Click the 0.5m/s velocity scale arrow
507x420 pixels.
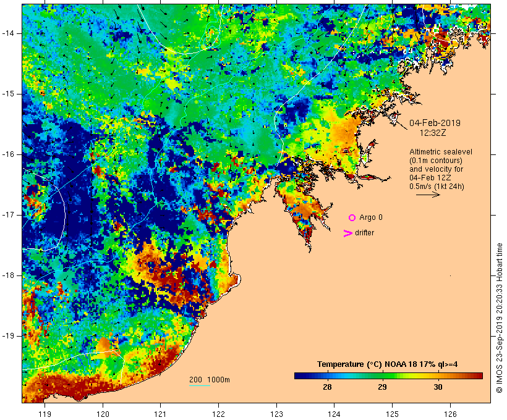(428, 195)
